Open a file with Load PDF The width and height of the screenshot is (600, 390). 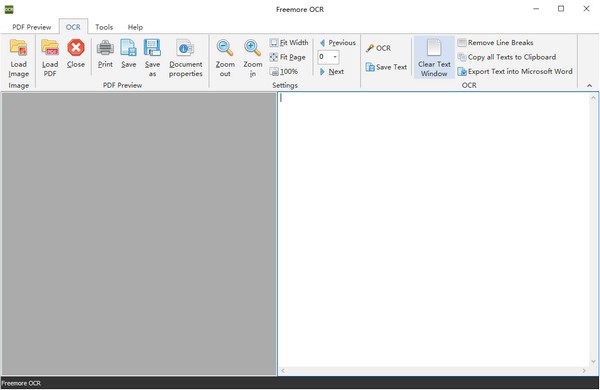point(50,58)
